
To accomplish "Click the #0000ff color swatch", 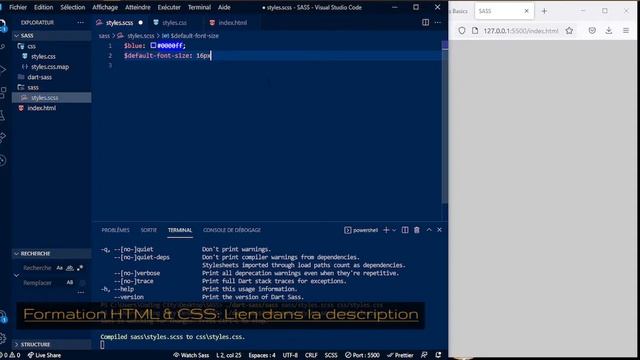I will [153, 45].
